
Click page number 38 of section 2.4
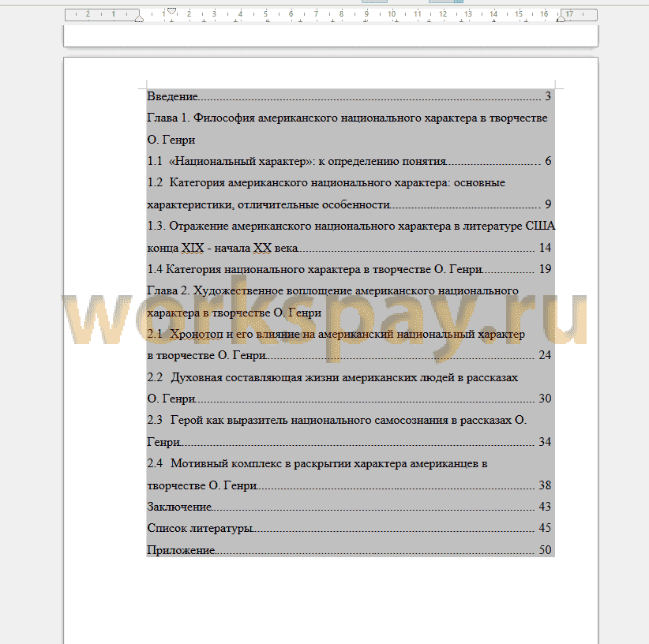point(545,485)
